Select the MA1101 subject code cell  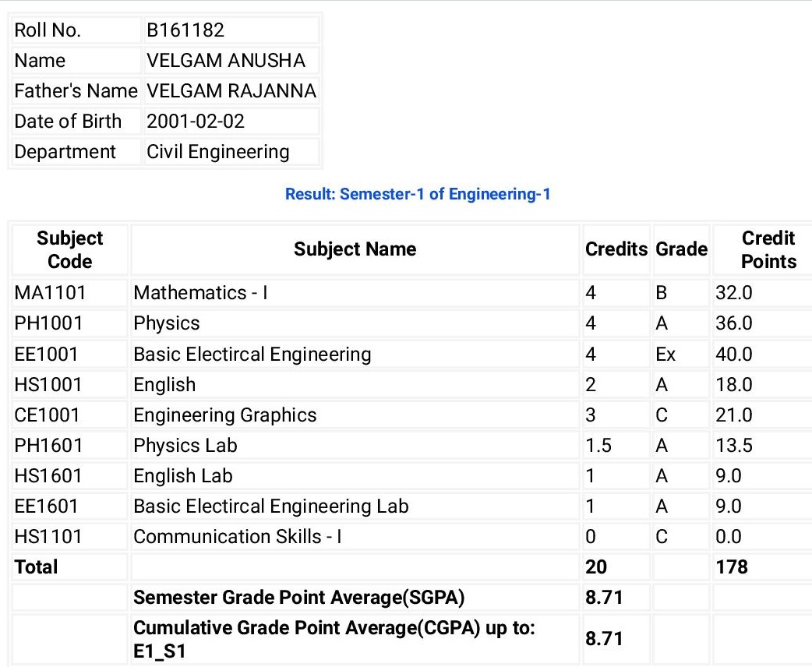tap(69, 293)
